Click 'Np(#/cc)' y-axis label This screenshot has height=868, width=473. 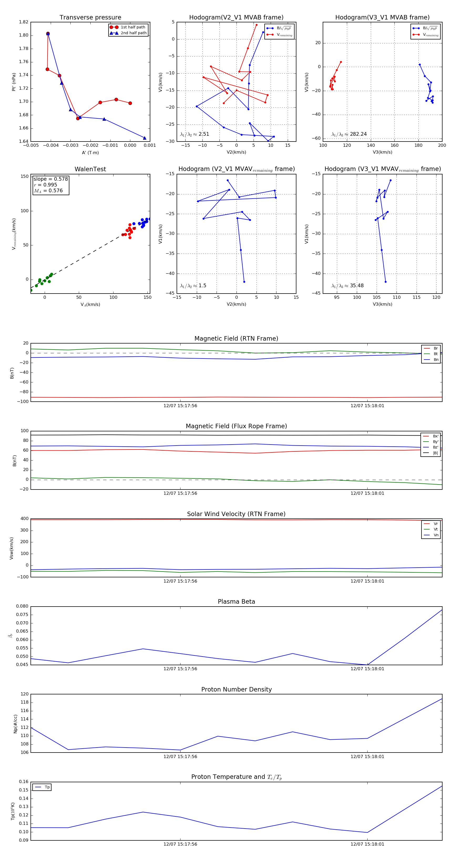pos(15,723)
